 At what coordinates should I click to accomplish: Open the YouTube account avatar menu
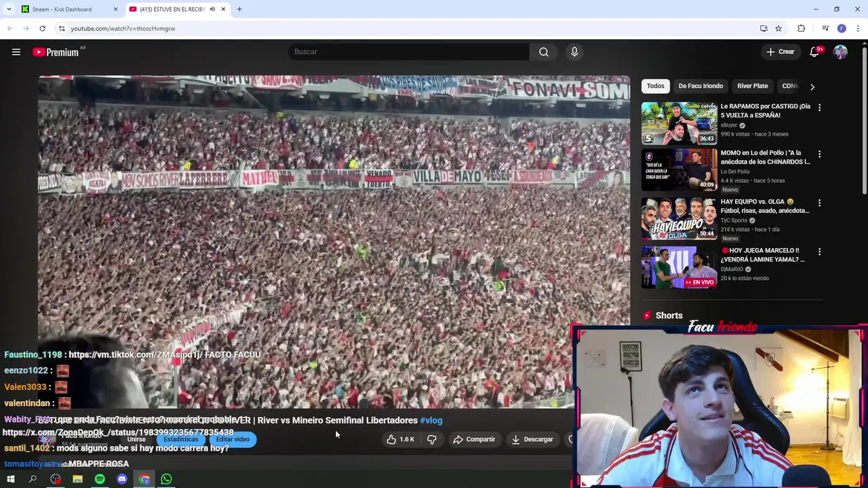pos(840,52)
